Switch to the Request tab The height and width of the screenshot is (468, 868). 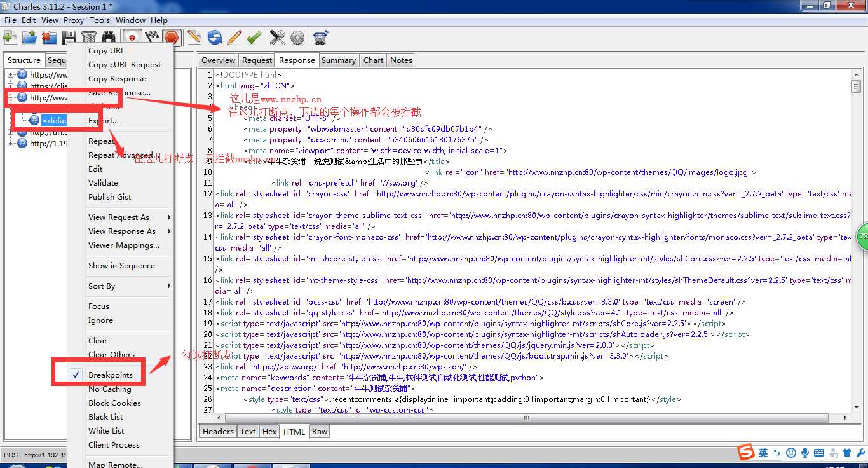point(257,60)
